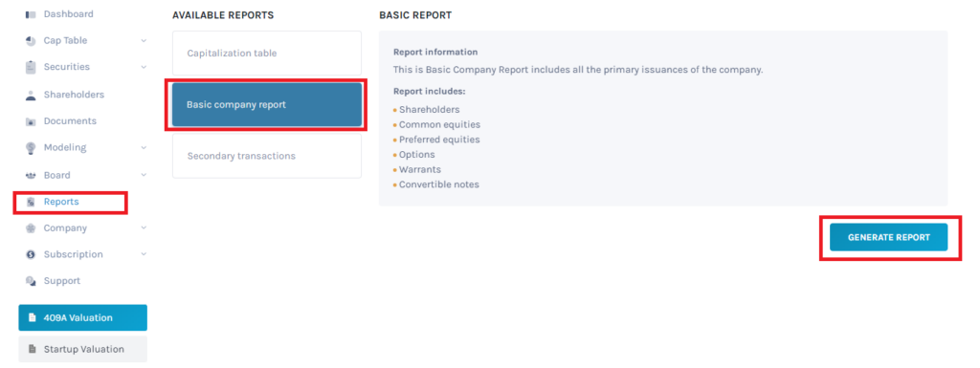Select the Capitalization table report
This screenshot has width=980, height=368.
(x=267, y=54)
